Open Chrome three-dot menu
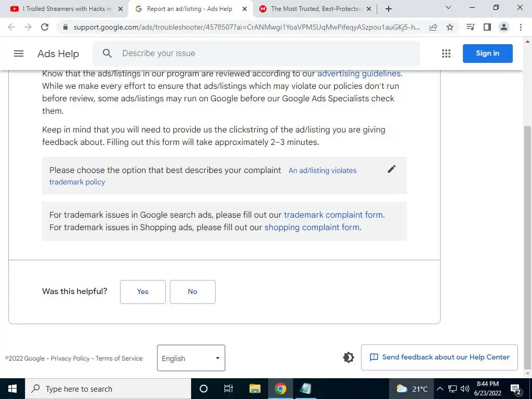Viewport: 532px width, 399px height. coord(521,27)
